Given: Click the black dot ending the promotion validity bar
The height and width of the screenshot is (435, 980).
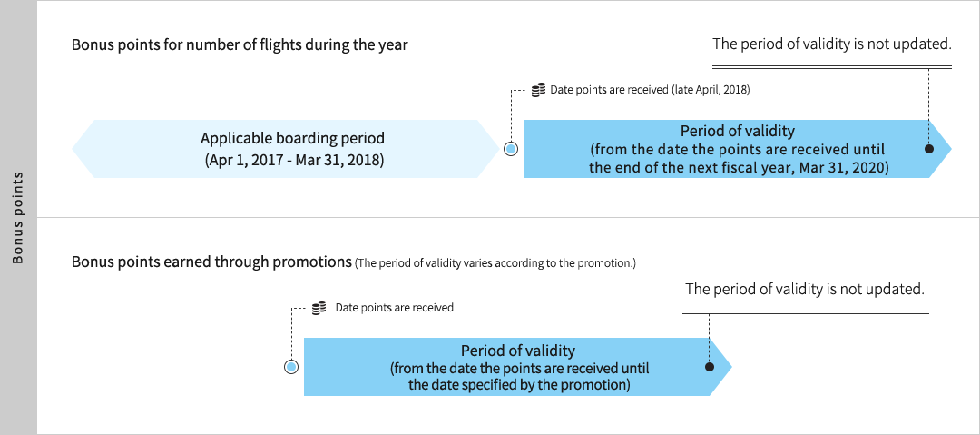Looking at the screenshot, I should click(x=710, y=367).
